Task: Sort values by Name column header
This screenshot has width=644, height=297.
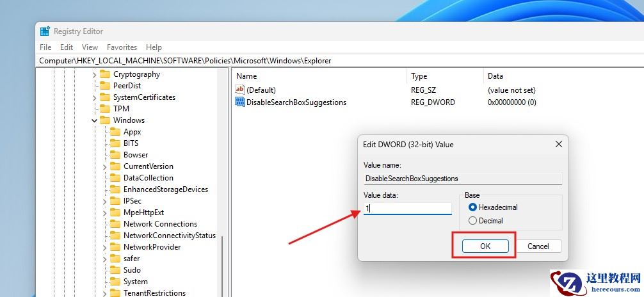Action: [319, 76]
